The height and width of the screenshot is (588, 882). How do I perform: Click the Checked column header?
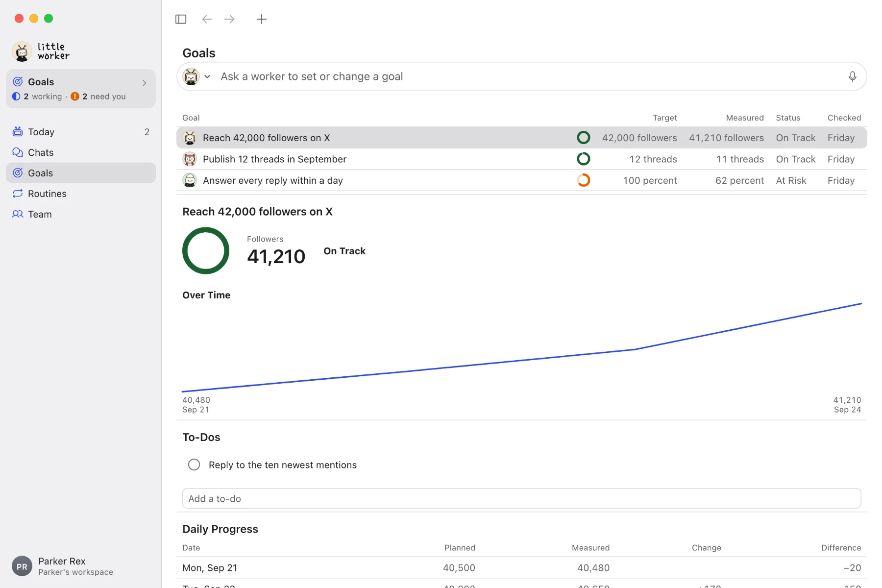click(844, 118)
